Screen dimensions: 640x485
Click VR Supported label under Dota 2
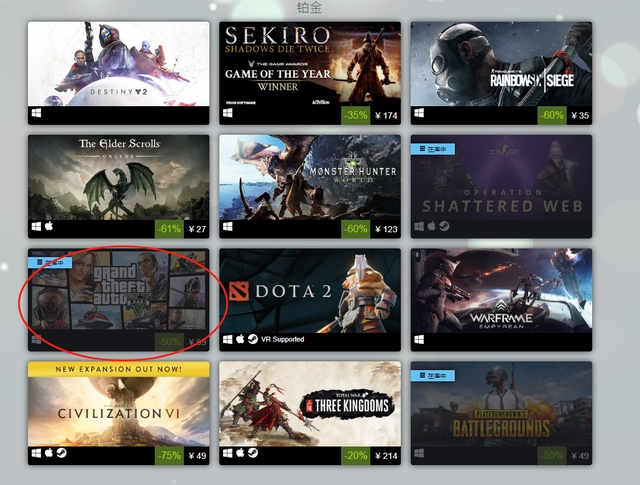(x=282, y=339)
